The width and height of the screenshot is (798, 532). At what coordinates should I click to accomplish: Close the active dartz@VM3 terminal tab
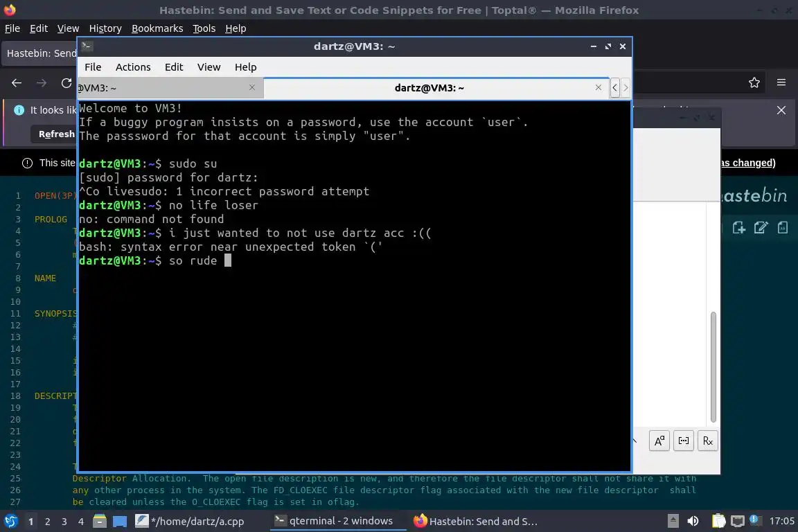[598, 87]
